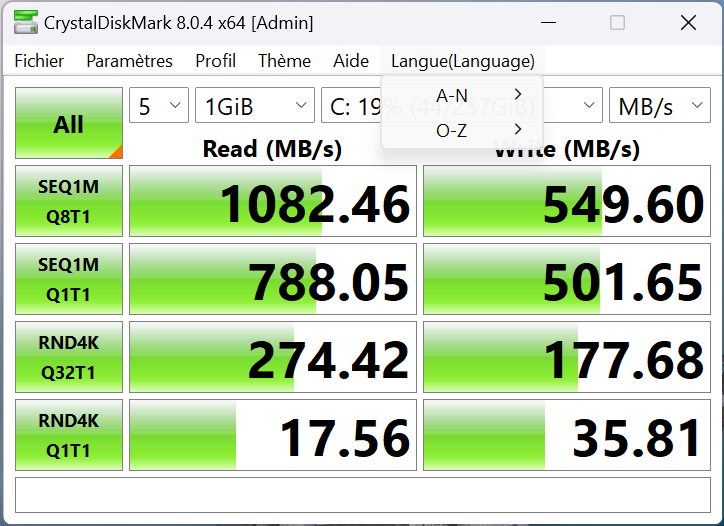
Task: Run all benchmarks with All button
Action: (x=69, y=123)
